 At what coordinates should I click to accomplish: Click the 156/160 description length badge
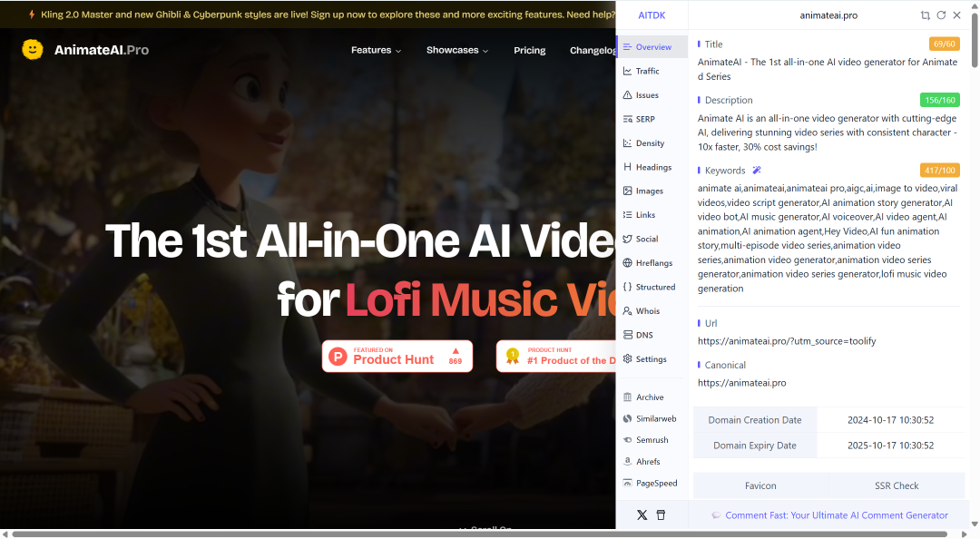940,100
